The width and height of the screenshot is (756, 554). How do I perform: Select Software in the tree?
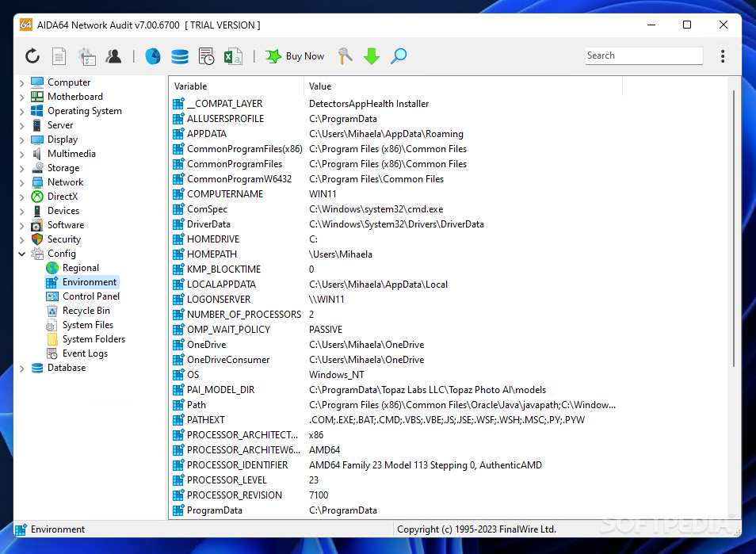coord(66,224)
